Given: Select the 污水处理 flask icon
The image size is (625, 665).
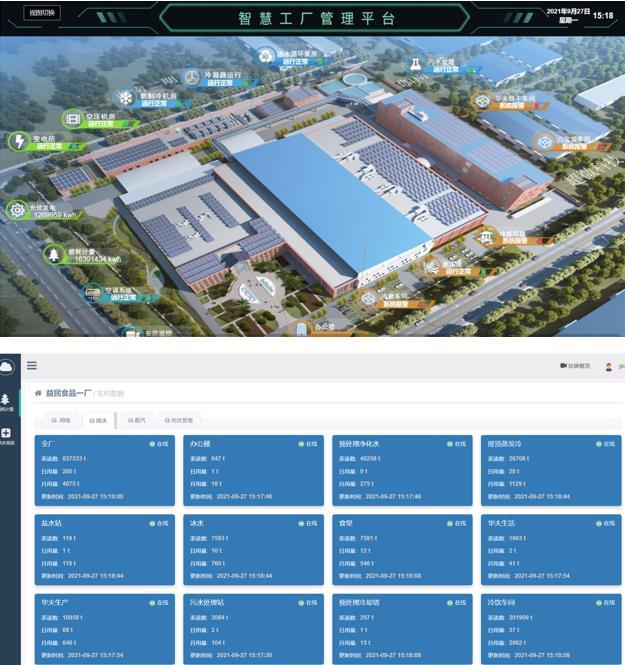Looking at the screenshot, I should 412,63.
